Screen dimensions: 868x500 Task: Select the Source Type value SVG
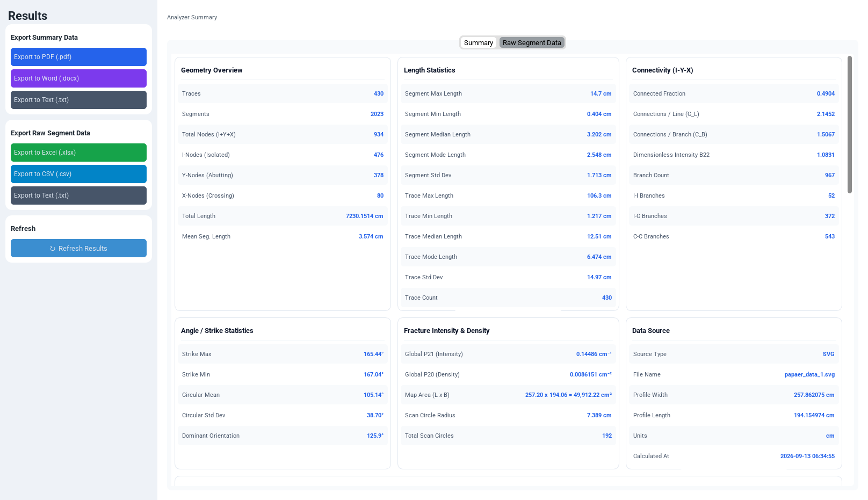click(829, 354)
